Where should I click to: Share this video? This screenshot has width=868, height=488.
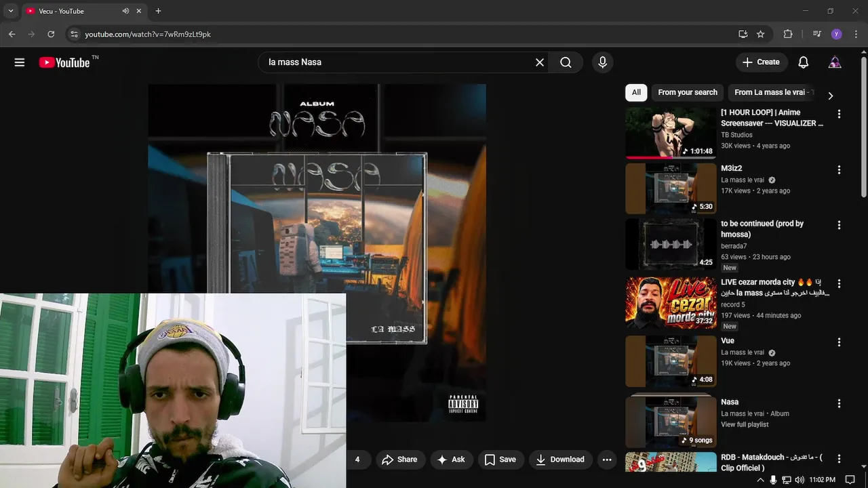tap(400, 460)
